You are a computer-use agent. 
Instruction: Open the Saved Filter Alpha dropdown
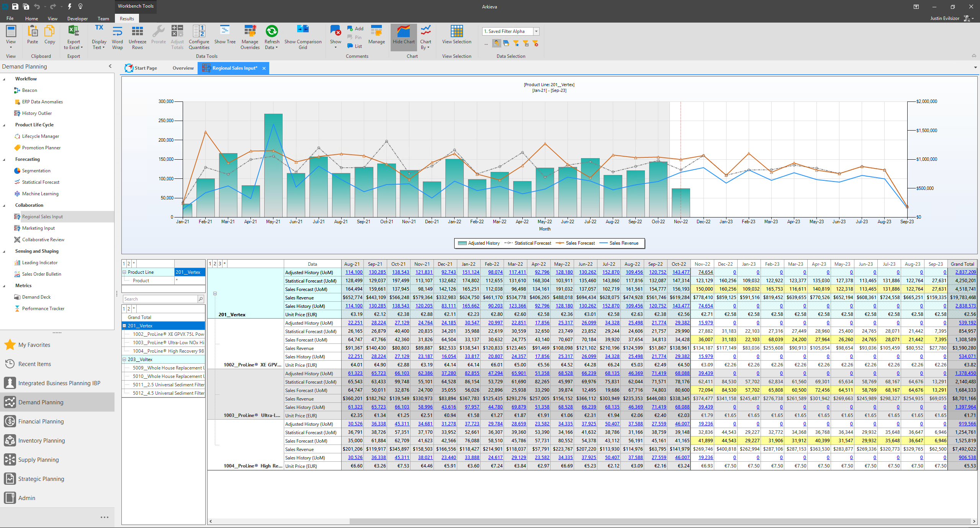[x=537, y=31]
